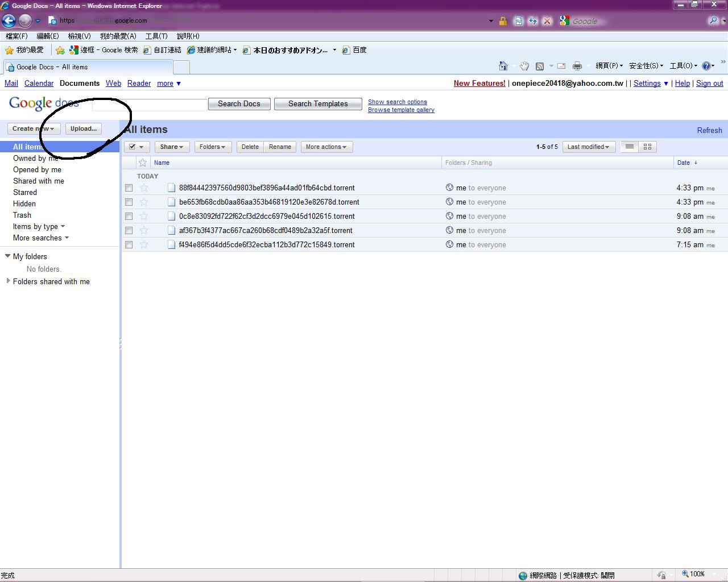
Task: Open the New Features! link
Action: (x=479, y=83)
